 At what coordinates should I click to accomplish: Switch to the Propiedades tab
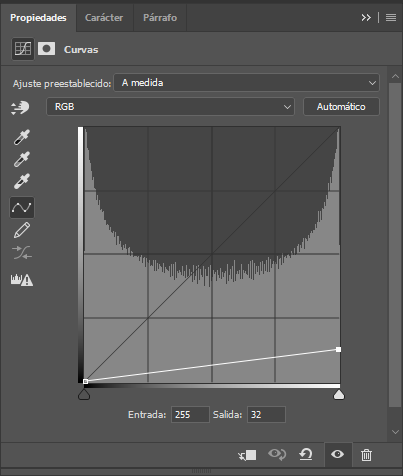pyautogui.click(x=38, y=18)
